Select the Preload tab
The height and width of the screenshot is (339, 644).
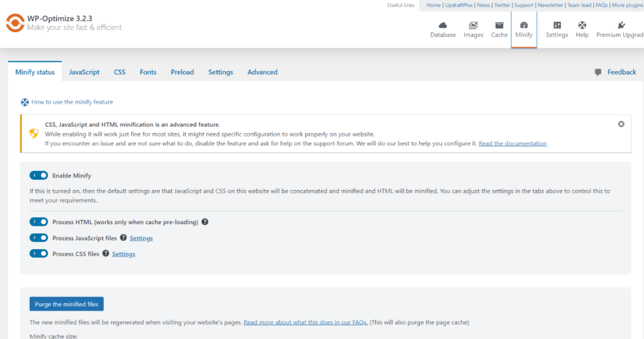182,72
